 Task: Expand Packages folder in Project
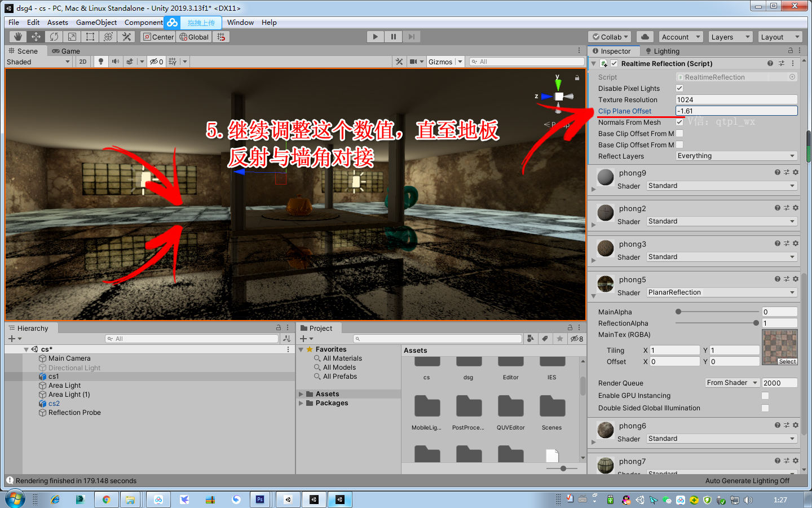[301, 403]
